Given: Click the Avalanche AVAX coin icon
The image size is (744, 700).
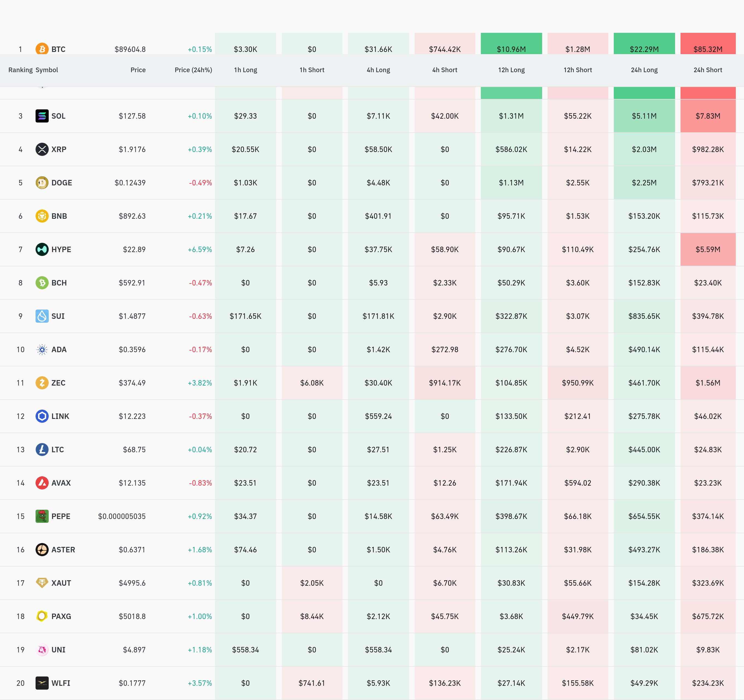Looking at the screenshot, I should tap(42, 483).
